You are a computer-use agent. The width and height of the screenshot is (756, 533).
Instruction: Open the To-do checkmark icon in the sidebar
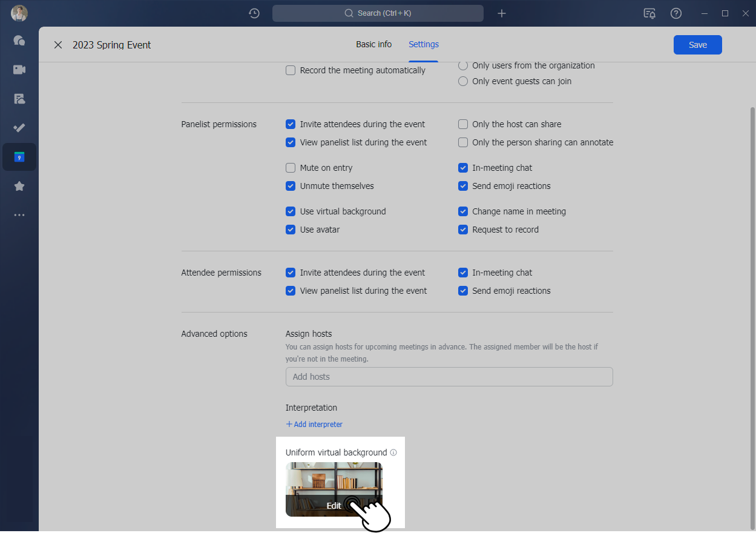19,128
